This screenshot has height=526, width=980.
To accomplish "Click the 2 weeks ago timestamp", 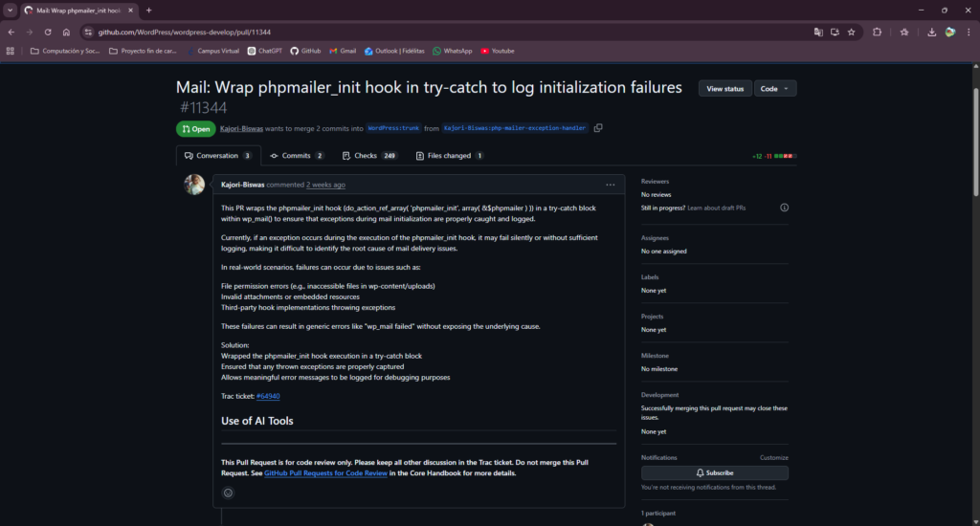I will click(325, 185).
